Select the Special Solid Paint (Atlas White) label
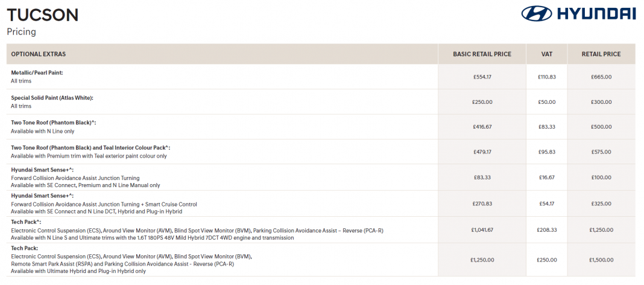This screenshot has width=644, height=285. [52, 98]
